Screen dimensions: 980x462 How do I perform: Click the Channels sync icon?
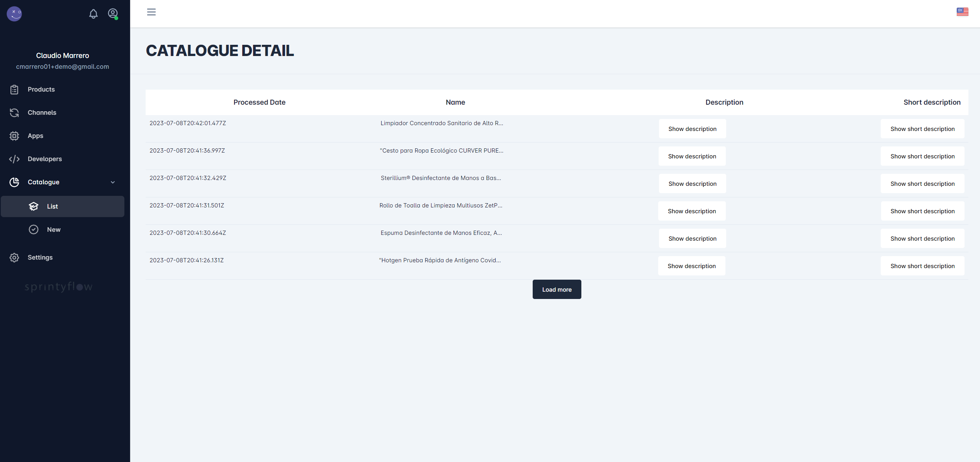point(14,113)
